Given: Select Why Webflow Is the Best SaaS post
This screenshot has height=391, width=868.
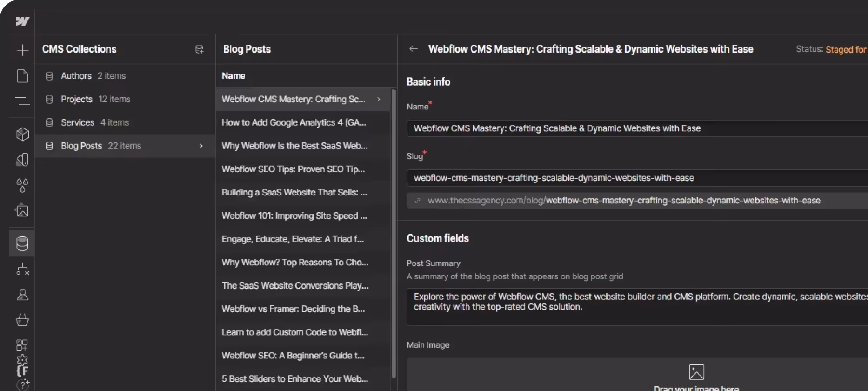Looking at the screenshot, I should pyautogui.click(x=303, y=146).
